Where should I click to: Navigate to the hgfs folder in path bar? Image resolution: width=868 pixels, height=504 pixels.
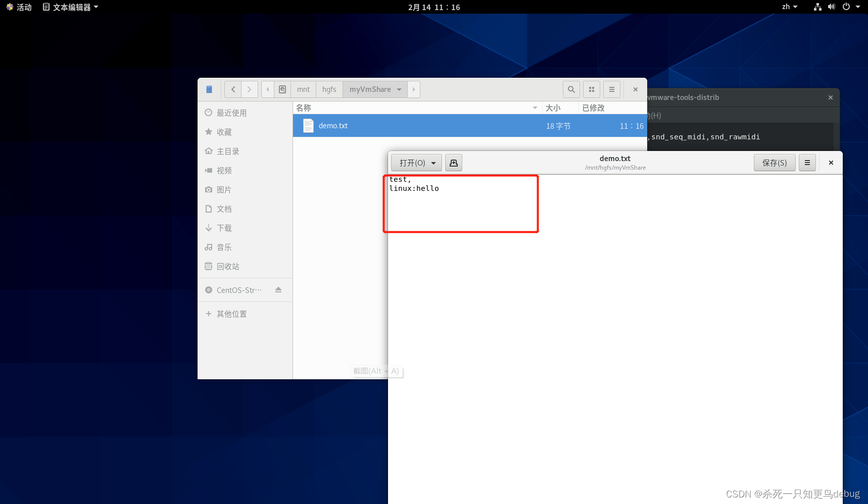point(329,89)
